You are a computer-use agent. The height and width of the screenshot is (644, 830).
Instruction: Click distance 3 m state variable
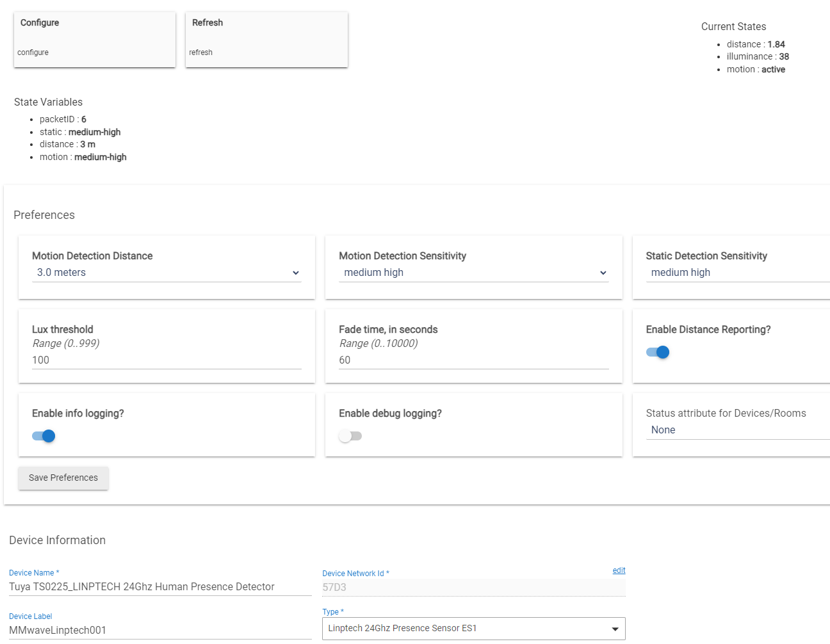click(x=67, y=144)
